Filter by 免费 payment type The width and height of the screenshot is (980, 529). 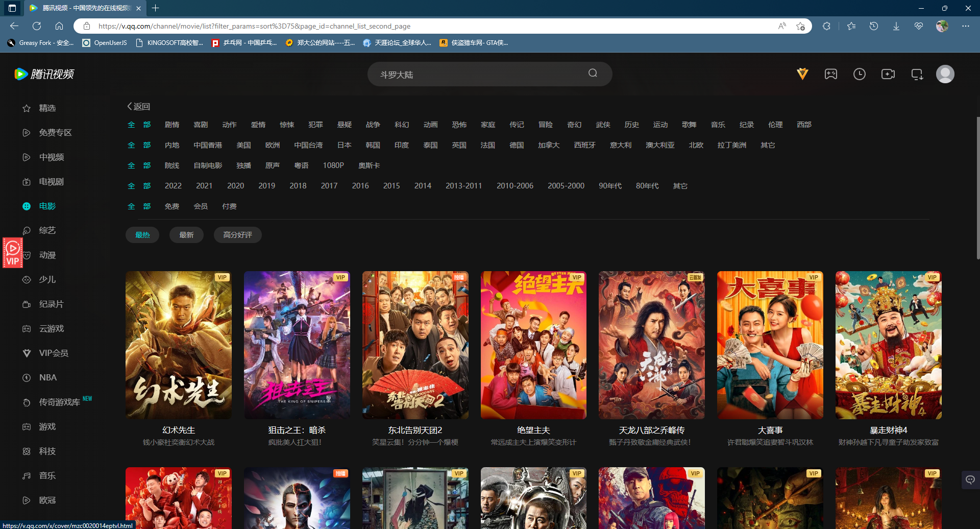coord(172,206)
